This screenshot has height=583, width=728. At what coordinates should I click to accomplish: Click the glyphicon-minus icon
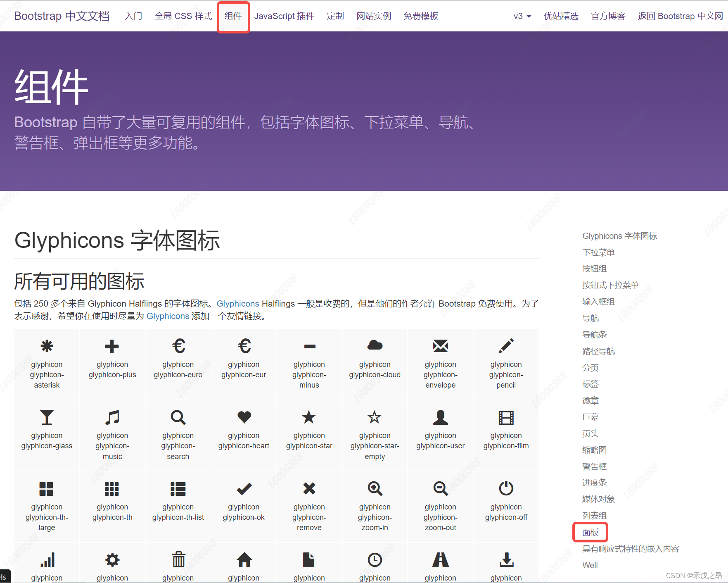pyautogui.click(x=310, y=346)
